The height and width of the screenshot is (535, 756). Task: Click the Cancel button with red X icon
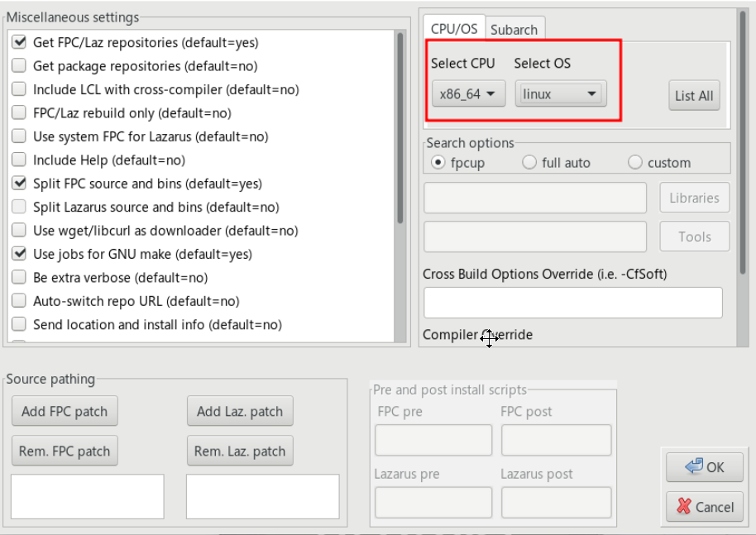point(705,507)
